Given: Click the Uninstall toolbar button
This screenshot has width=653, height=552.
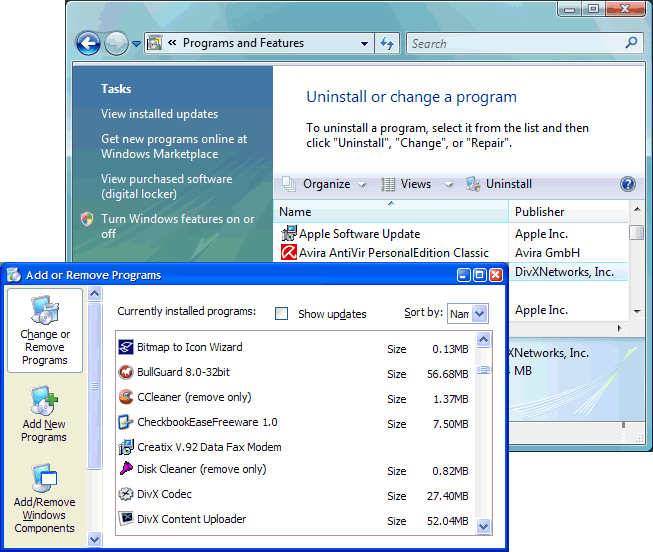Looking at the screenshot, I should (499, 184).
